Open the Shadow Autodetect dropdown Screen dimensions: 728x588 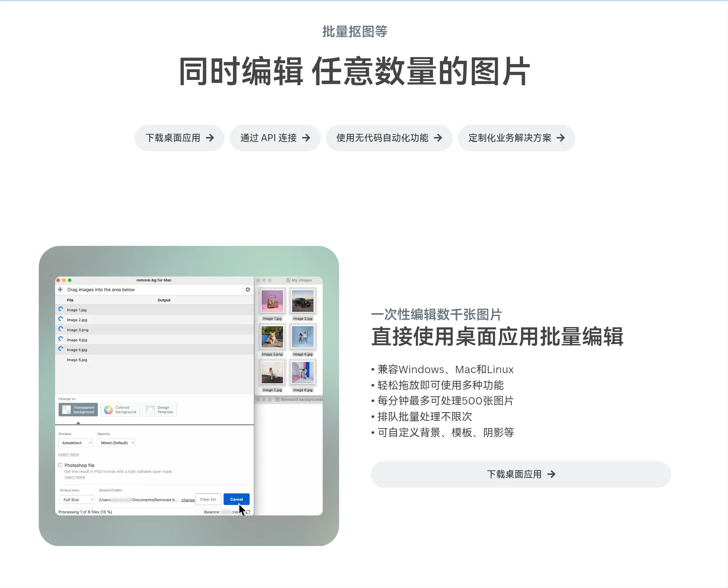point(76,443)
